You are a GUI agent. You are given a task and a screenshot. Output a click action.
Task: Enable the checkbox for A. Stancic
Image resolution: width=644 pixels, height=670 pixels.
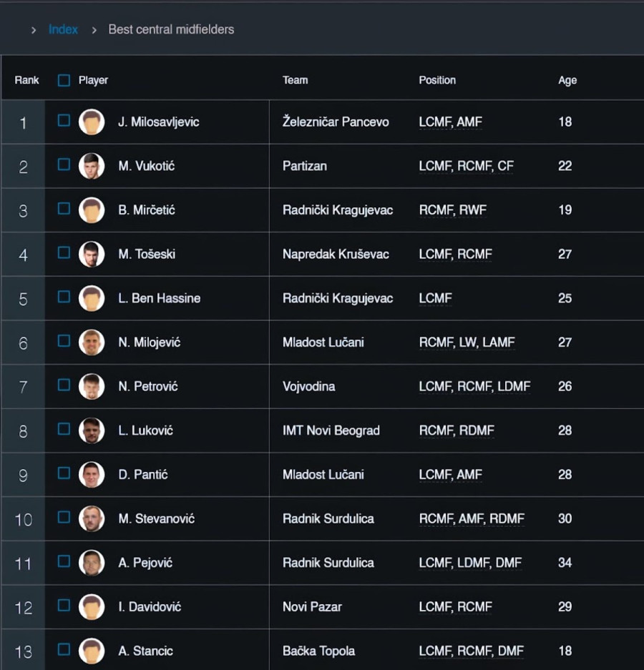tap(64, 650)
